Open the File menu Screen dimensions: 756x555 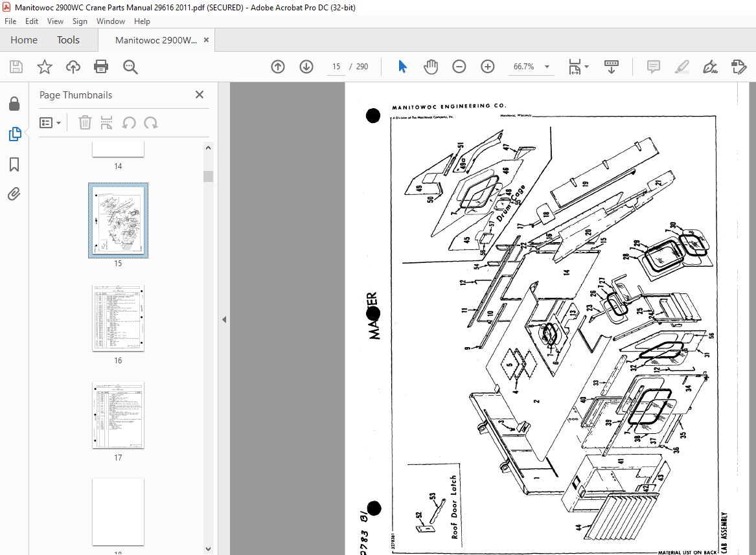[10, 21]
